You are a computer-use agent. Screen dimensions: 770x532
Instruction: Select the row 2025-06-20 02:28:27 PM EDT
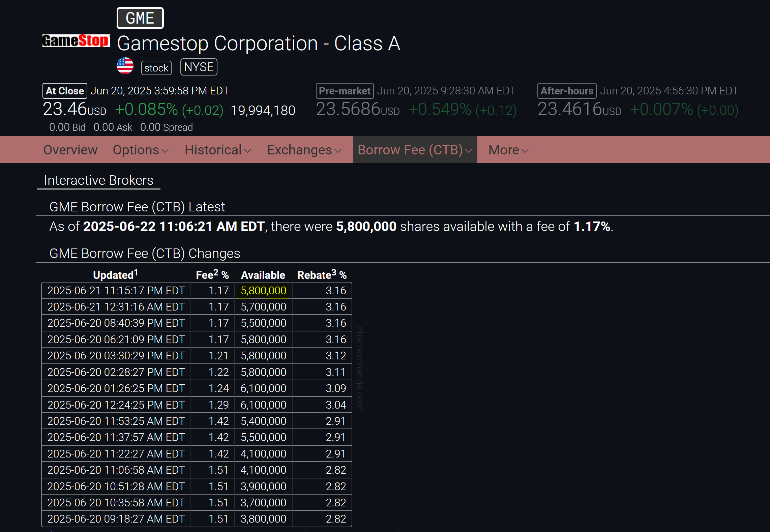pyautogui.click(x=197, y=372)
